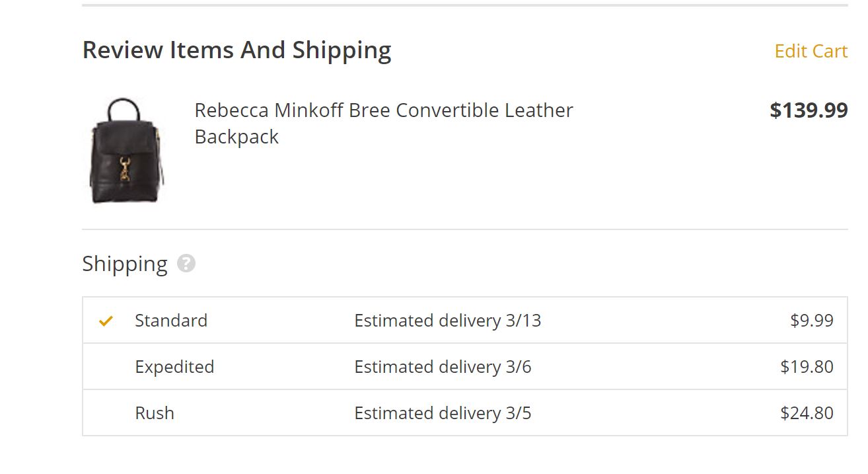Click the $24.80 rush shipping price

click(x=807, y=413)
